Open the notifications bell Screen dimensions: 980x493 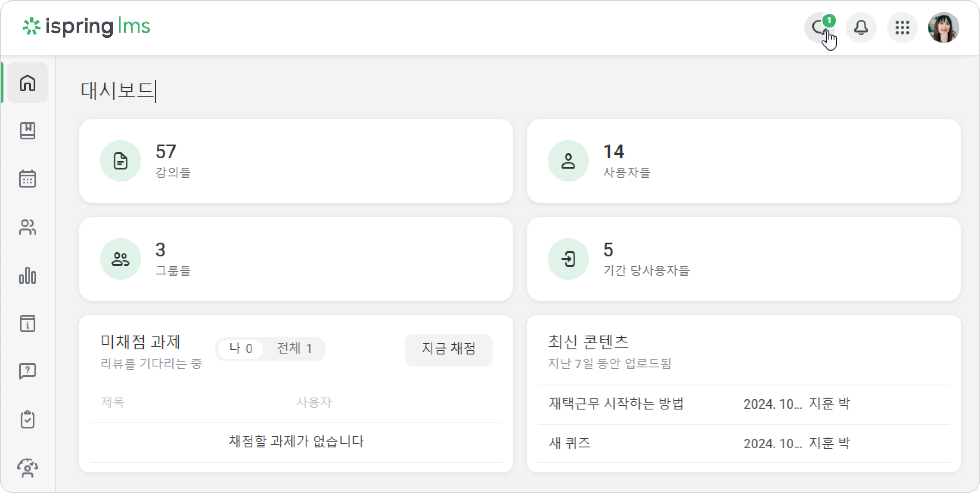861,28
